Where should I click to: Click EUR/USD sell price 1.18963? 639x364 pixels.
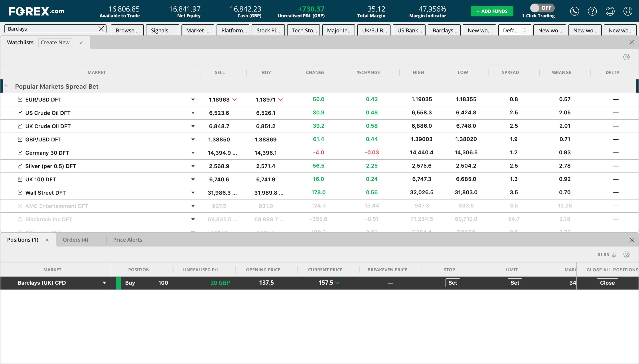click(x=219, y=100)
